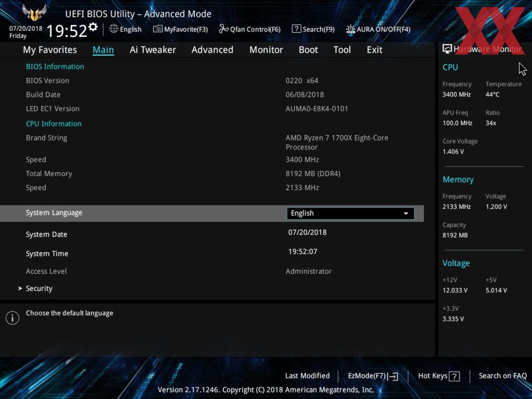Open the Monitor tab

(266, 50)
